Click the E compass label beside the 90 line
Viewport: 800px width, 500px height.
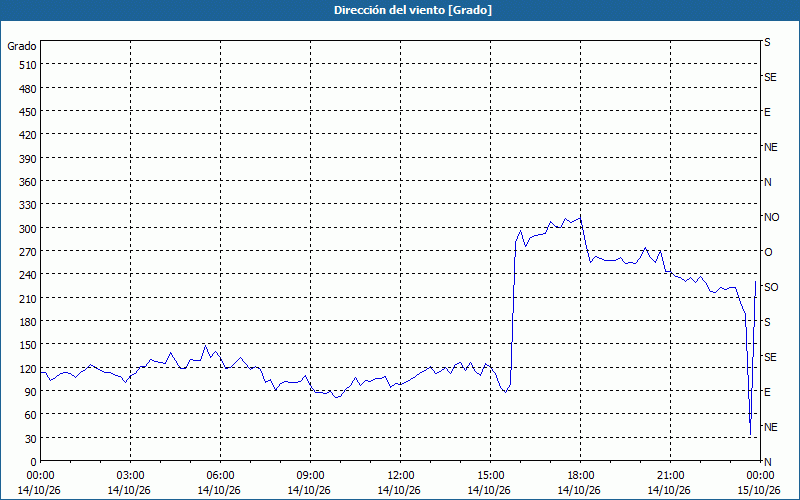tap(767, 392)
